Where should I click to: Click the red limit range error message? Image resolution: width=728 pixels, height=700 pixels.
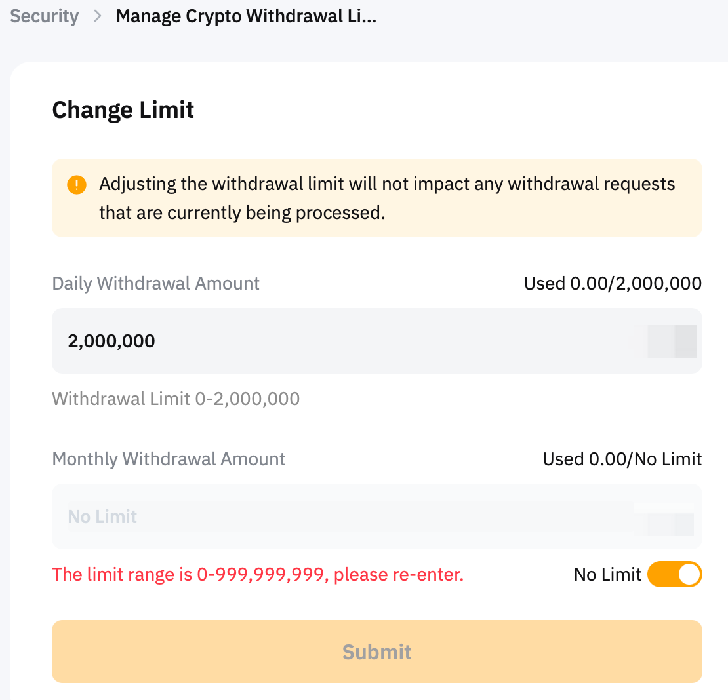tap(258, 575)
